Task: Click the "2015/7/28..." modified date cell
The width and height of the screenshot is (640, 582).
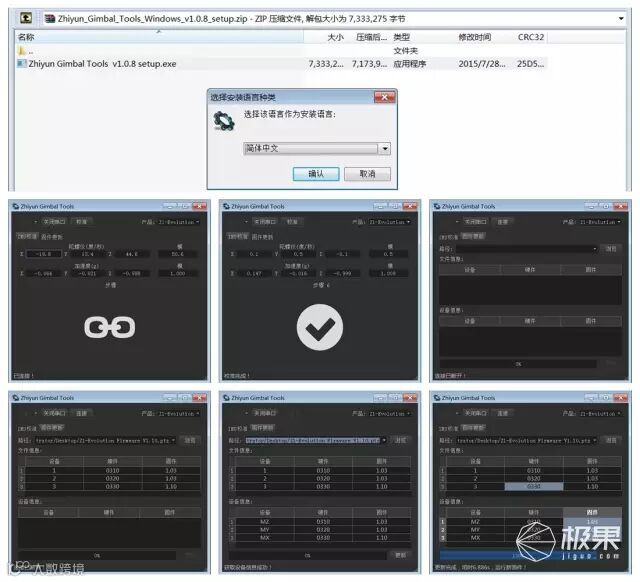Action: tap(482, 64)
